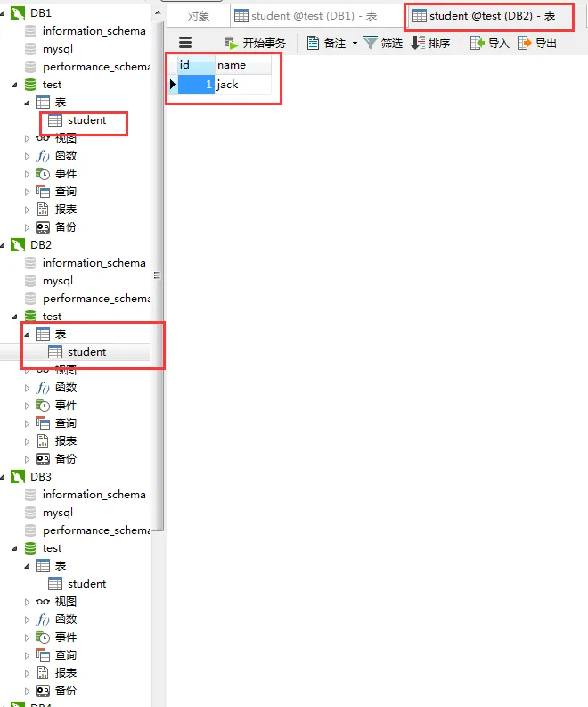Viewport: 588px width, 707px height.
Task: Switch to student @test (DB1) tab
Action: tap(306, 16)
